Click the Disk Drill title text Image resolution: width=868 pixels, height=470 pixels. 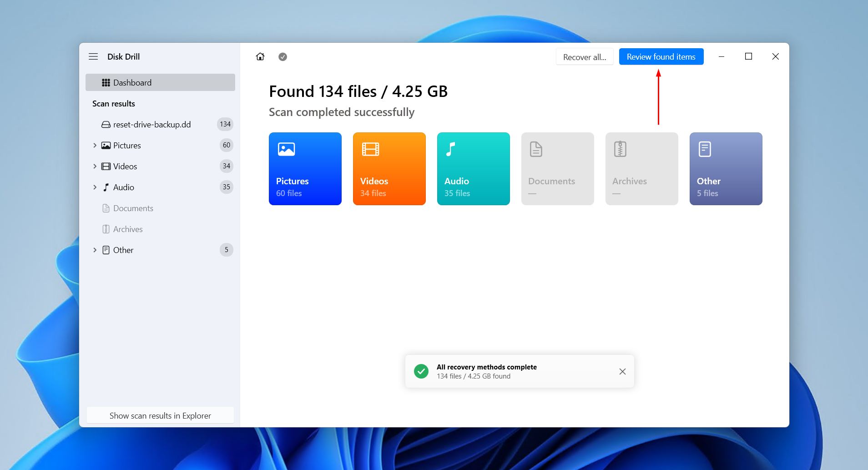[x=124, y=56]
